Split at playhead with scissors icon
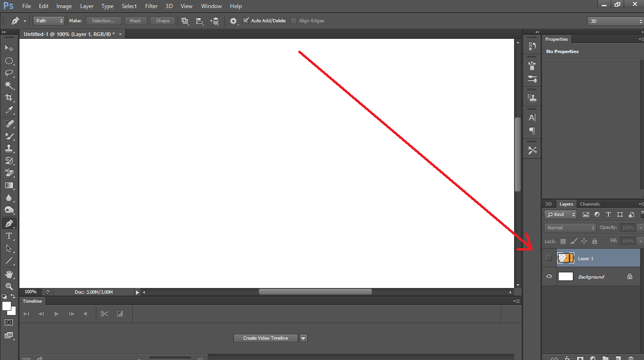The image size is (644, 360). click(x=105, y=314)
